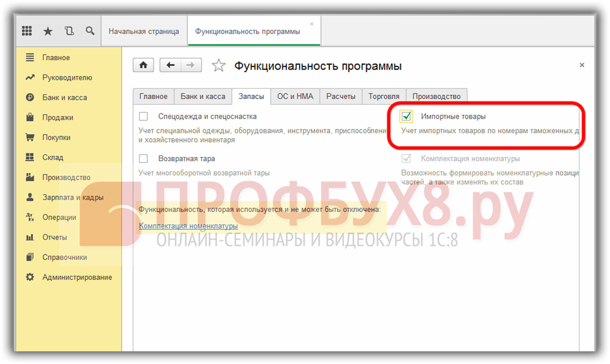The width and height of the screenshot is (610, 364).
Task: Open the Администрирование gear section
Action: 77,277
